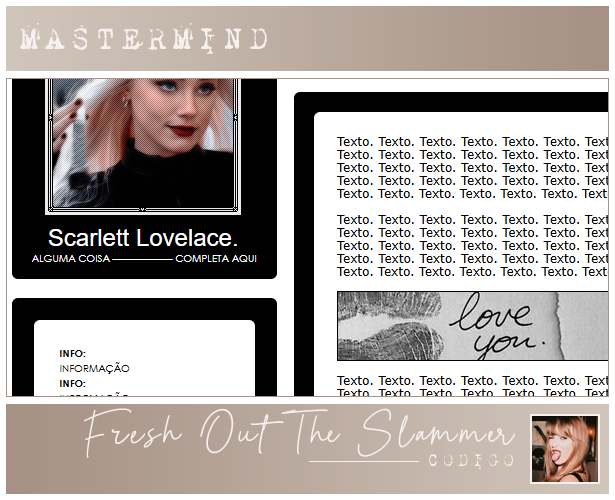Image resolution: width=615 pixels, height=500 pixels.
Task: Click the second INFO: label
Action: [73, 384]
